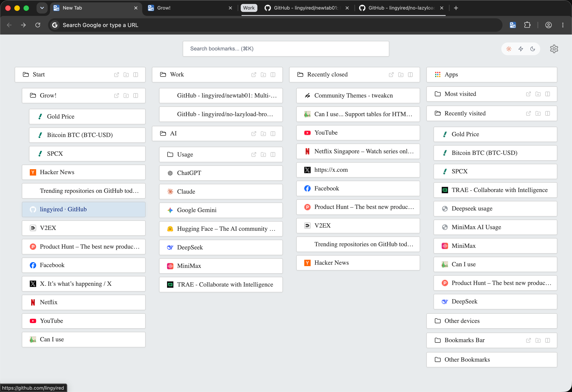Click the columns icon on the Start row

[136, 74]
